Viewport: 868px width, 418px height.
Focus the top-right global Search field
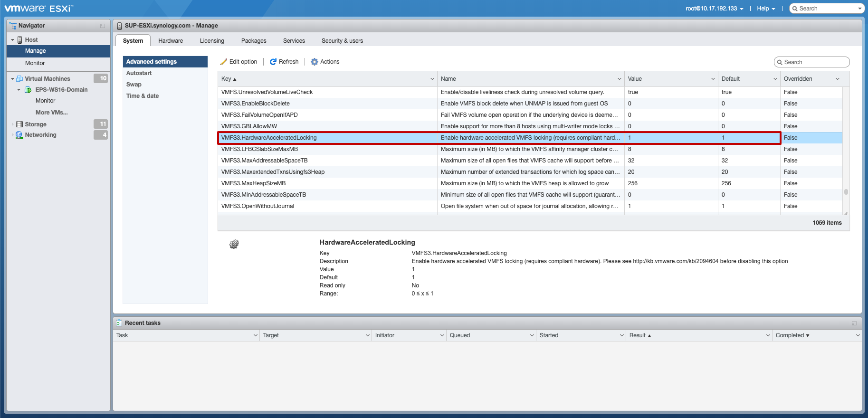[x=827, y=9]
